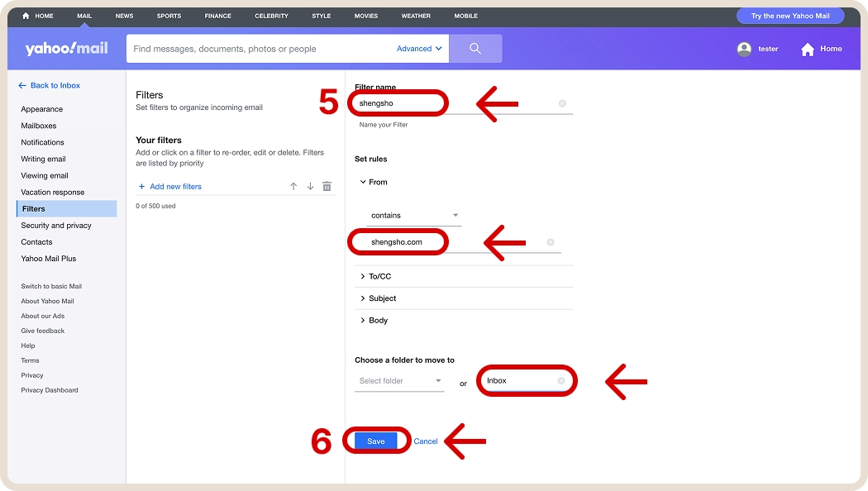The height and width of the screenshot is (491, 868).
Task: Move filter down with the down arrow icon
Action: 310,186
